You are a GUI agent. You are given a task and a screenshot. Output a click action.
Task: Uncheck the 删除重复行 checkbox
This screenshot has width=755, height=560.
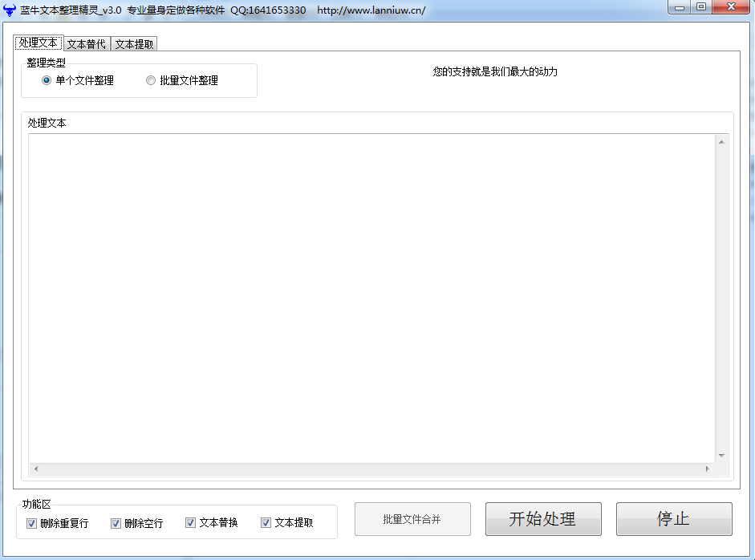tap(32, 523)
